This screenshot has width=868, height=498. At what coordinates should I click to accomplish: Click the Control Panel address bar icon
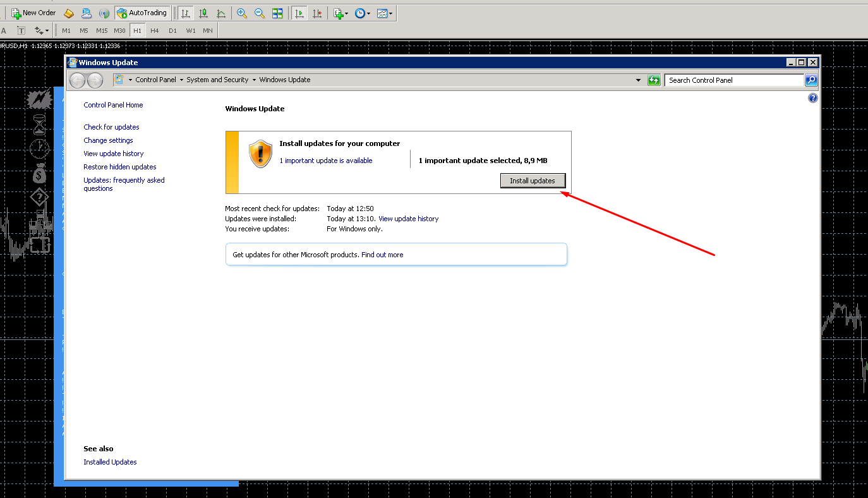tap(118, 80)
